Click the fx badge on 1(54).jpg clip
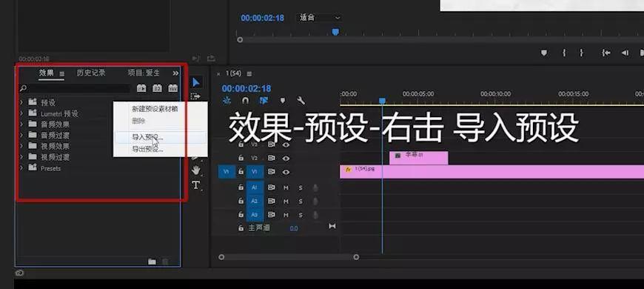644x289 pixels. tap(349, 170)
